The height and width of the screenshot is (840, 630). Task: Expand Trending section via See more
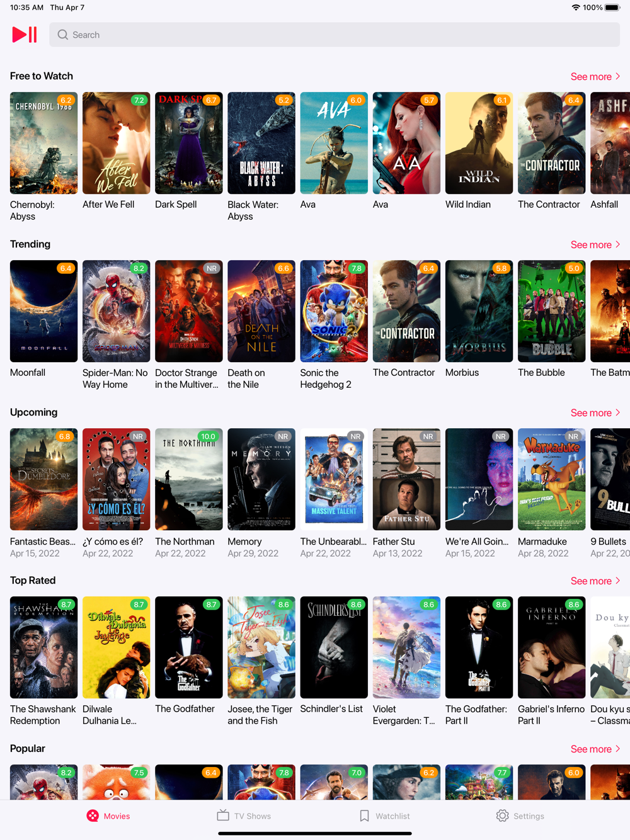click(x=595, y=244)
